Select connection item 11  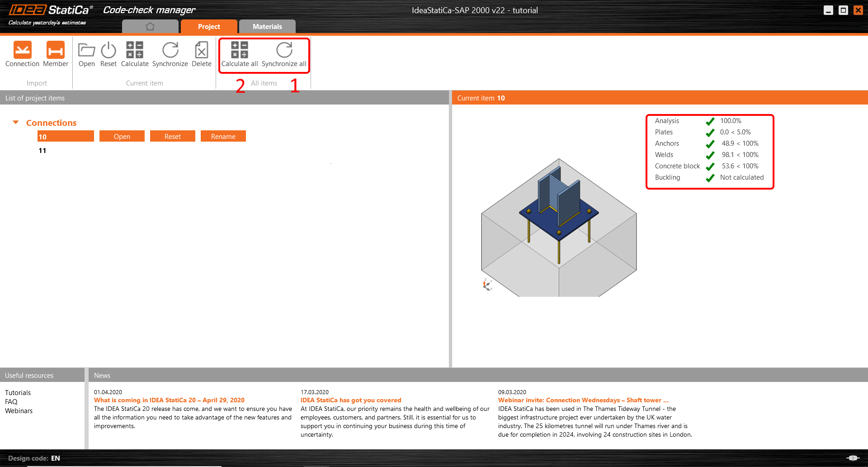(x=42, y=151)
